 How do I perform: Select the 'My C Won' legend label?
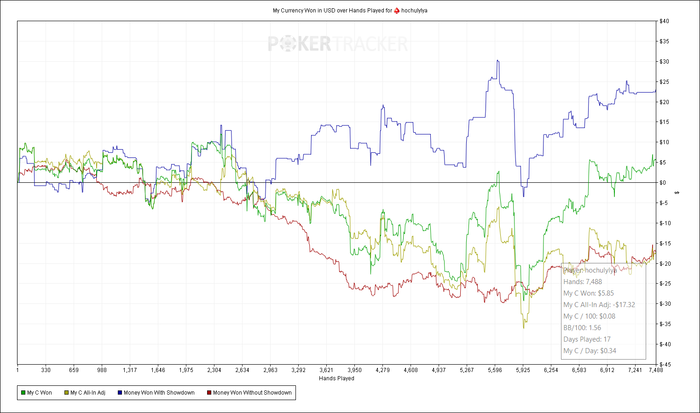point(39,393)
